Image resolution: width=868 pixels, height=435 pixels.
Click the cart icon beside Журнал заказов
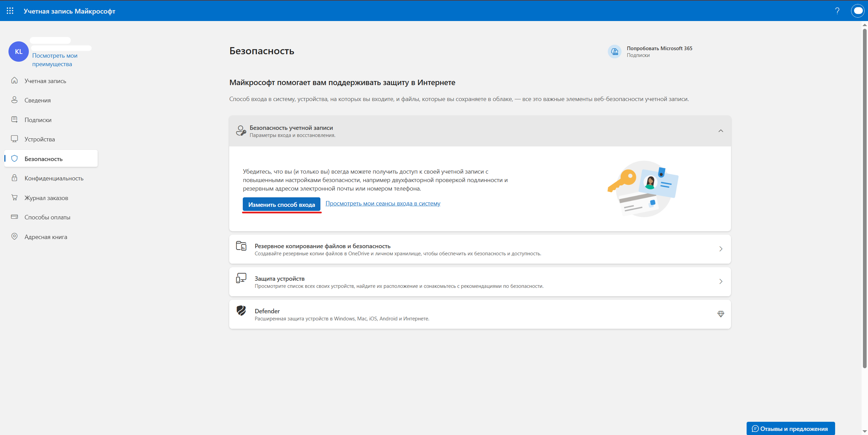point(14,198)
